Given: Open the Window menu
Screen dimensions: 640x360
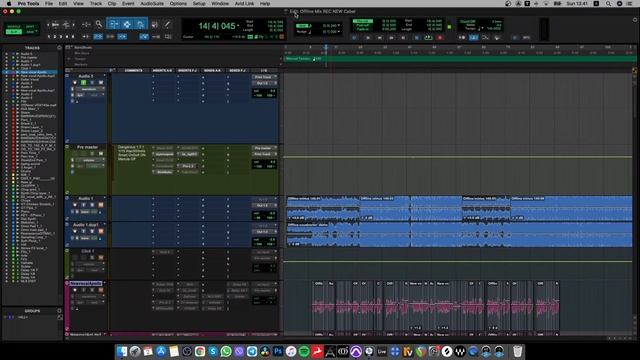Looking at the screenshot, I should pyautogui.click(x=220, y=4).
